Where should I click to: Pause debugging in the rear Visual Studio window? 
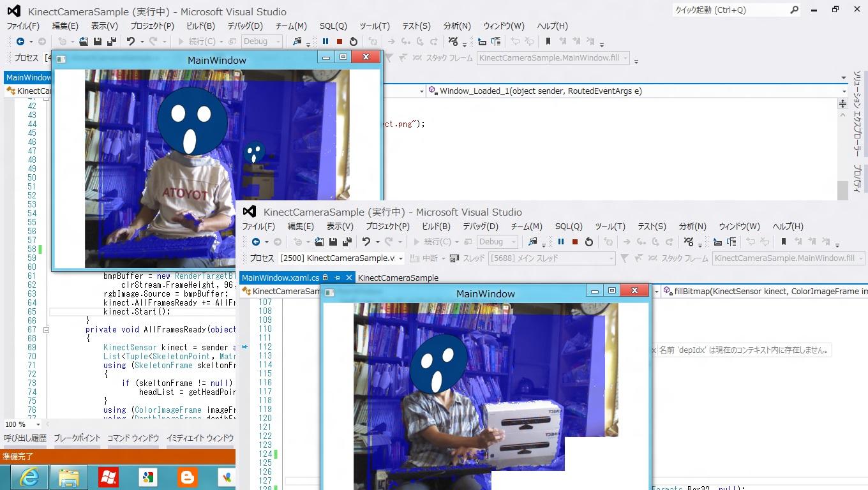pyautogui.click(x=325, y=41)
